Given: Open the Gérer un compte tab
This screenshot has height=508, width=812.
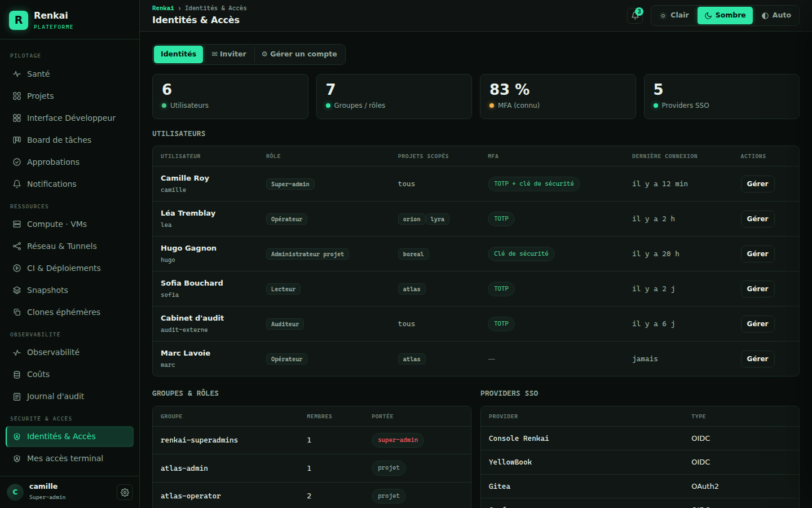Looking at the screenshot, I should click(299, 54).
